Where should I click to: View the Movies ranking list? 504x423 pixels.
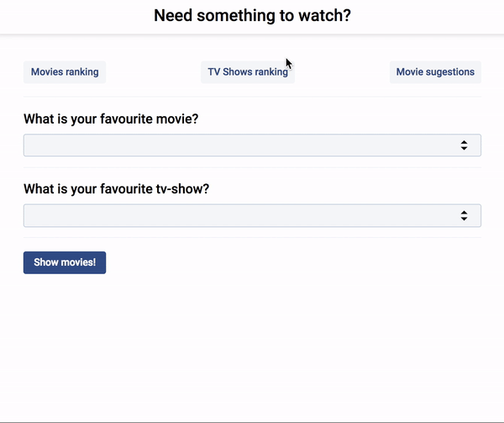(65, 72)
